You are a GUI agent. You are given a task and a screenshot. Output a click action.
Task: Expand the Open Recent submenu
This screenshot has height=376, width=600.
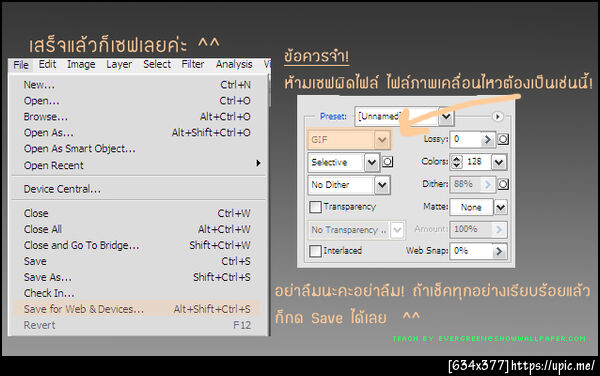click(137, 165)
